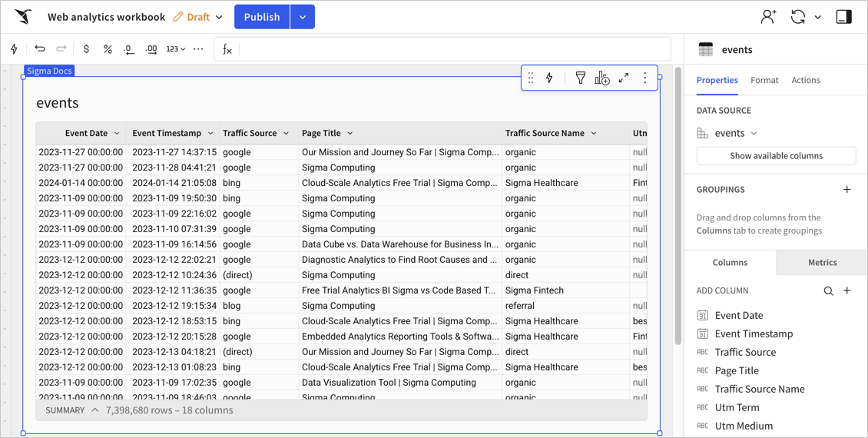Open the refresh options chevron
868x438 pixels.
pyautogui.click(x=817, y=17)
